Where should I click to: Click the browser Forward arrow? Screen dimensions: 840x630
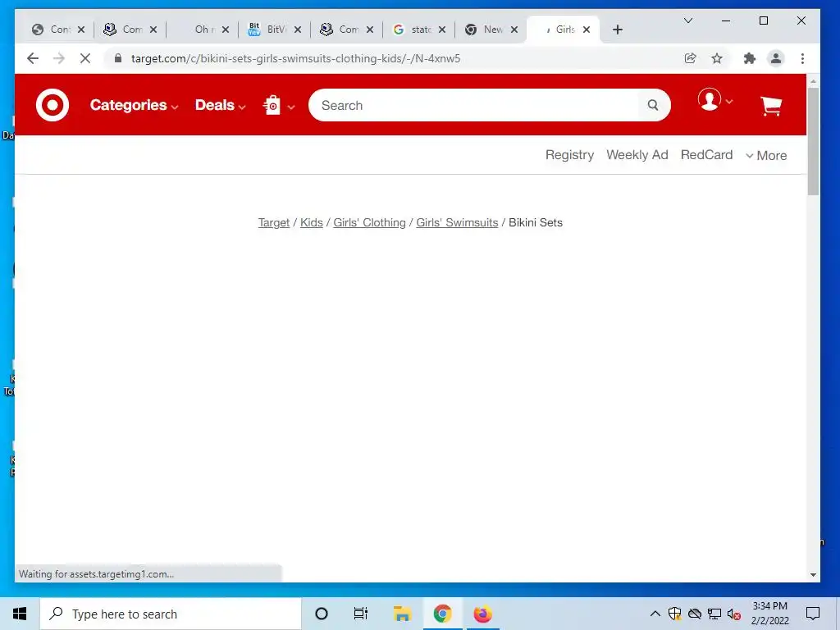(59, 58)
